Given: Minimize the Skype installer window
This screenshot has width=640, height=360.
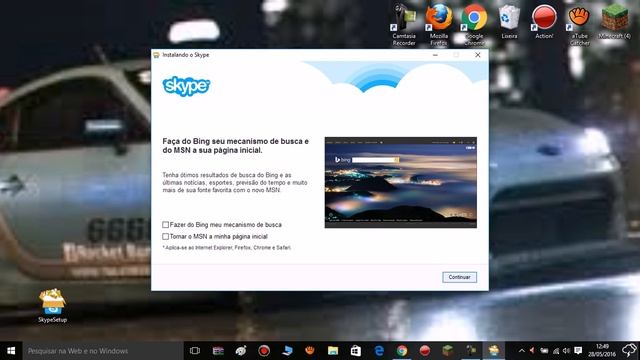Looking at the screenshot, I should tap(435, 55).
